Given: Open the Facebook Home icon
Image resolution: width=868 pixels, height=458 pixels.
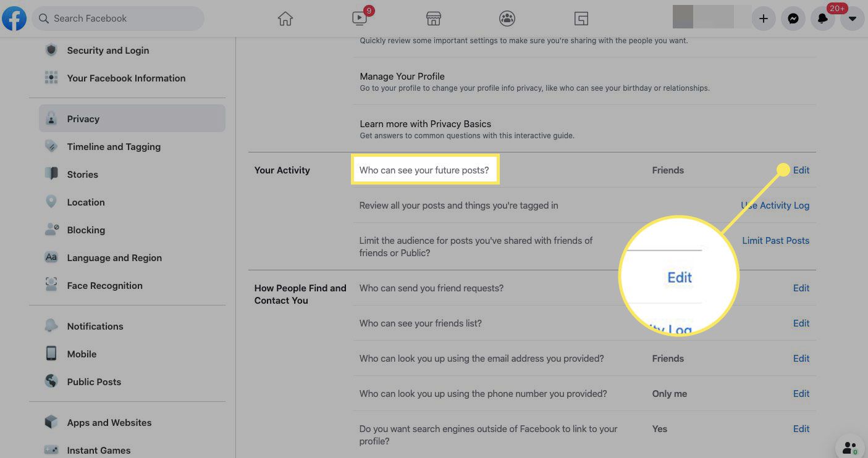Looking at the screenshot, I should [x=285, y=19].
